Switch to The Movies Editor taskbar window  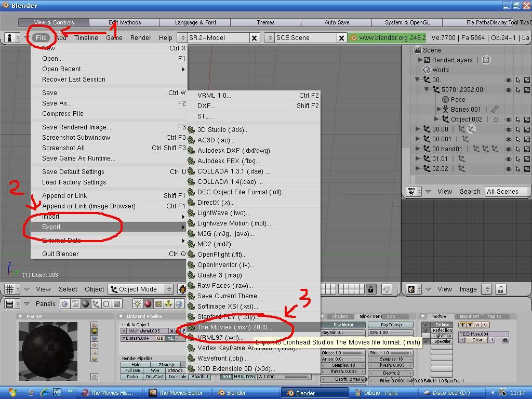[x=177, y=393]
